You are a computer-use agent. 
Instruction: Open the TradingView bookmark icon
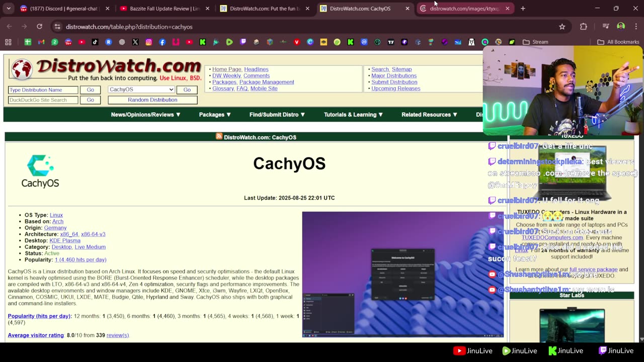pyautogui.click(x=391, y=42)
